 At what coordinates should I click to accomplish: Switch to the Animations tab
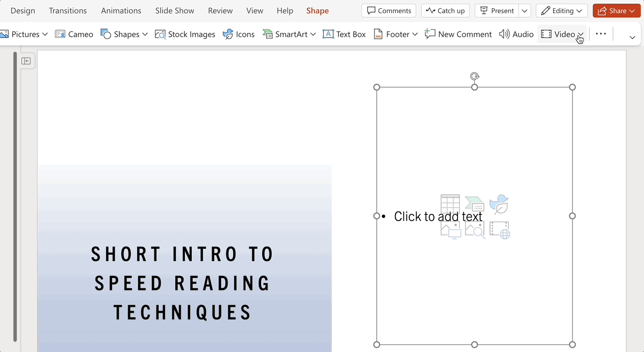121,11
